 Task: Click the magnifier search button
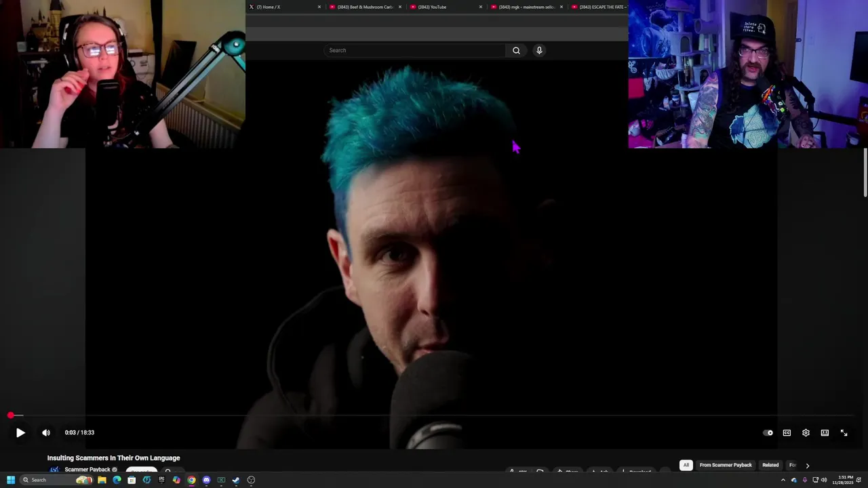coord(516,50)
